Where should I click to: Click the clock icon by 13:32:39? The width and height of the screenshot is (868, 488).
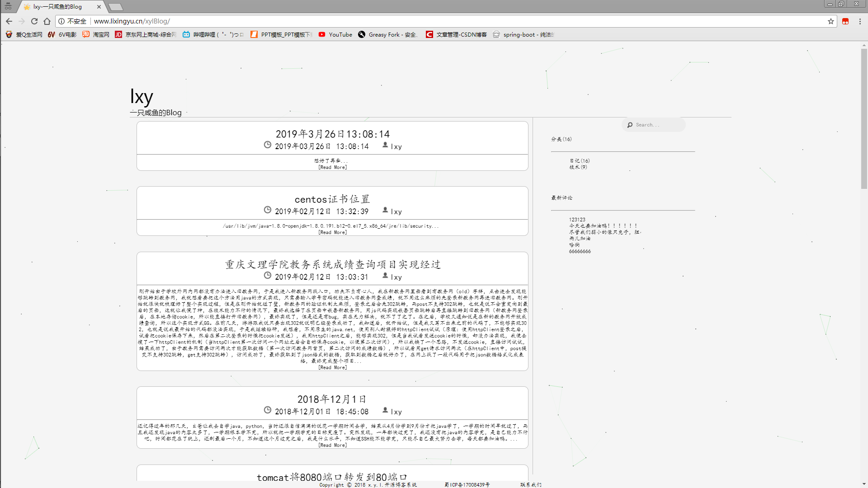pyautogui.click(x=268, y=210)
